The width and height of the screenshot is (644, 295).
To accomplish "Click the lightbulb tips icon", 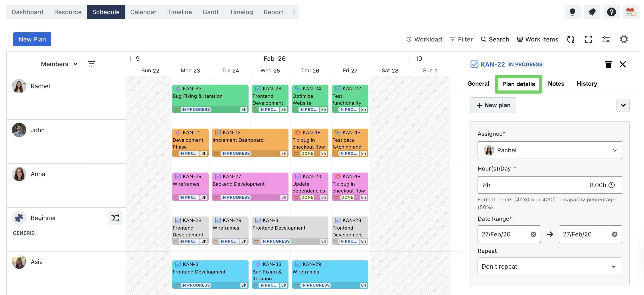I will (x=572, y=12).
